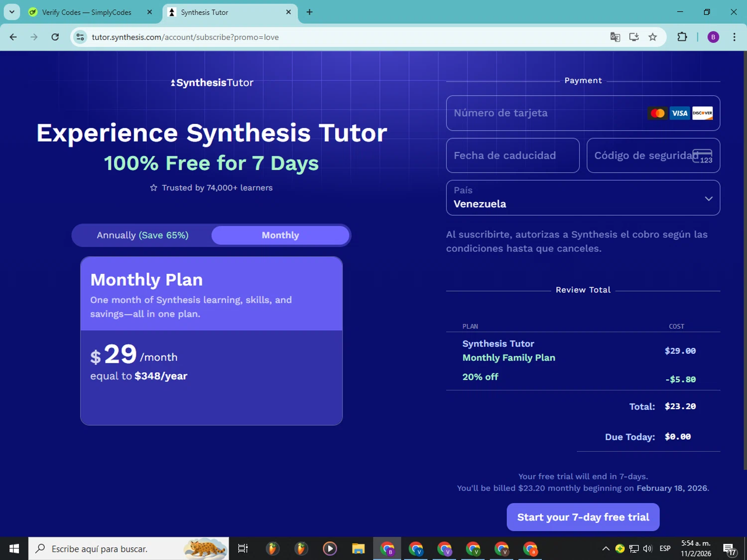Click the install app icon in address bar
This screenshot has width=747, height=560.
coord(634,37)
